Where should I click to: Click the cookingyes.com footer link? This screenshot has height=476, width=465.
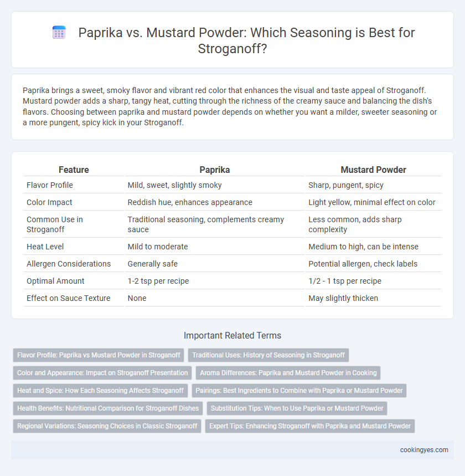coord(423,450)
